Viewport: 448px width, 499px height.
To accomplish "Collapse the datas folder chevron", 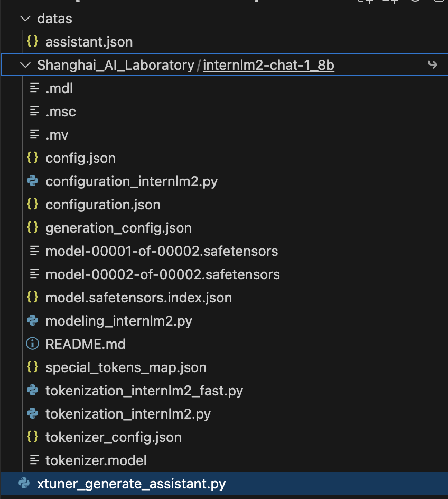I will (24, 19).
